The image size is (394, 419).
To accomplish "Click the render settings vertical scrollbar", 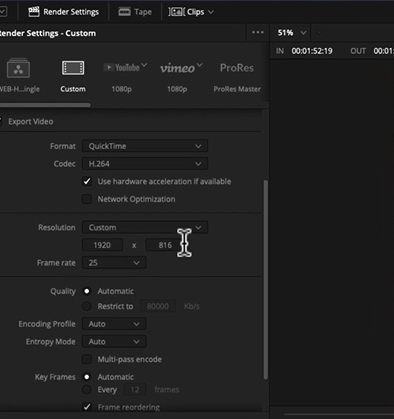I will click(x=266, y=279).
